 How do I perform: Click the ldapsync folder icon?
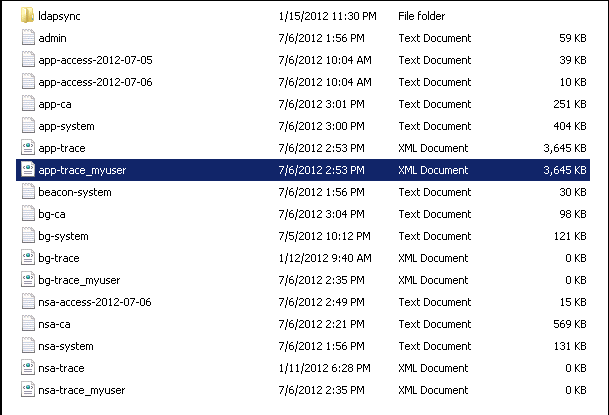pos(27,16)
